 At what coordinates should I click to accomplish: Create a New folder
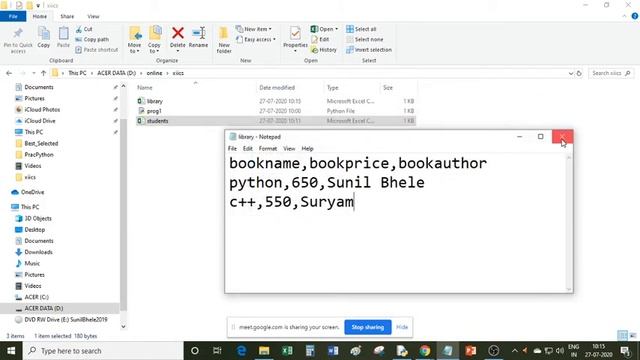(x=224, y=40)
